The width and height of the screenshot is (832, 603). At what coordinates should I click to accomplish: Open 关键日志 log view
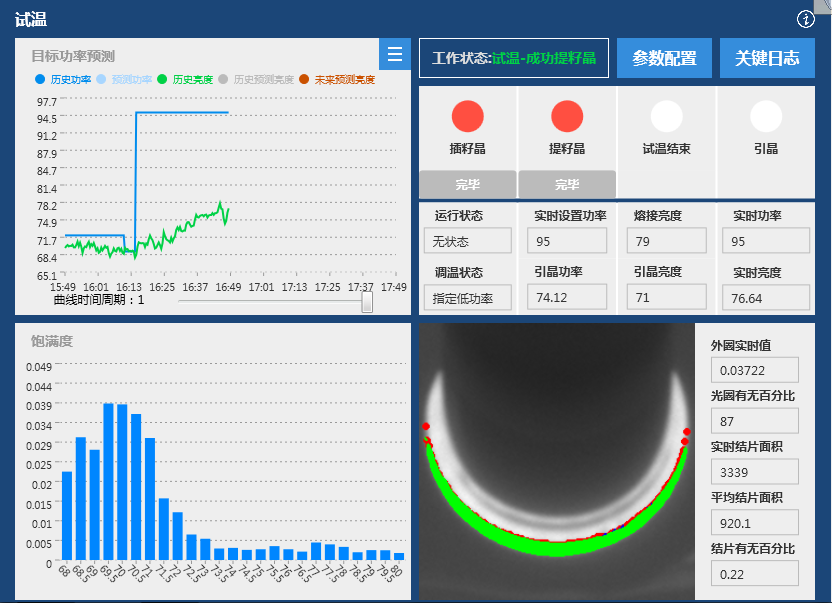pos(767,58)
